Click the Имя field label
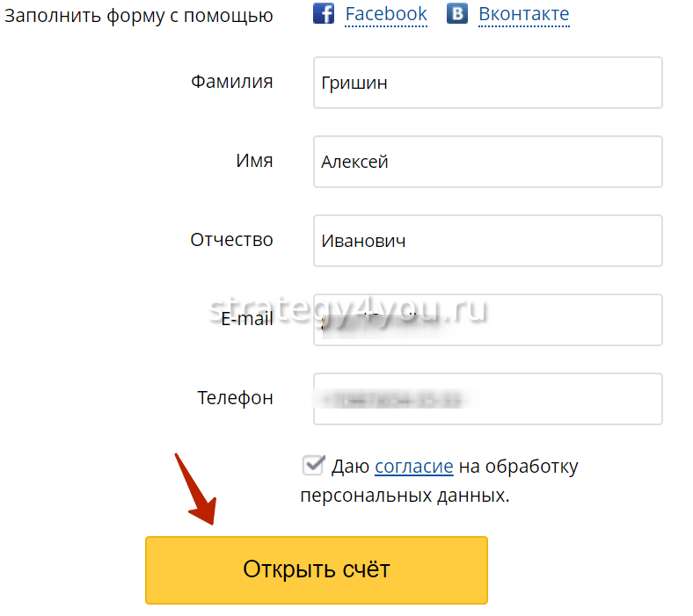The image size is (693, 616). pyautogui.click(x=254, y=161)
